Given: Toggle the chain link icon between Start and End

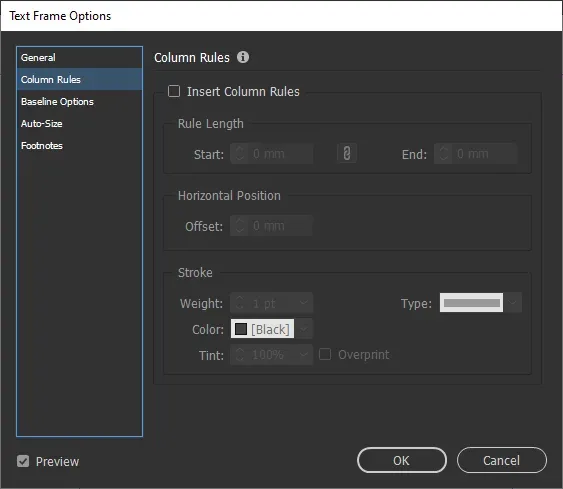Looking at the screenshot, I should 346,154.
